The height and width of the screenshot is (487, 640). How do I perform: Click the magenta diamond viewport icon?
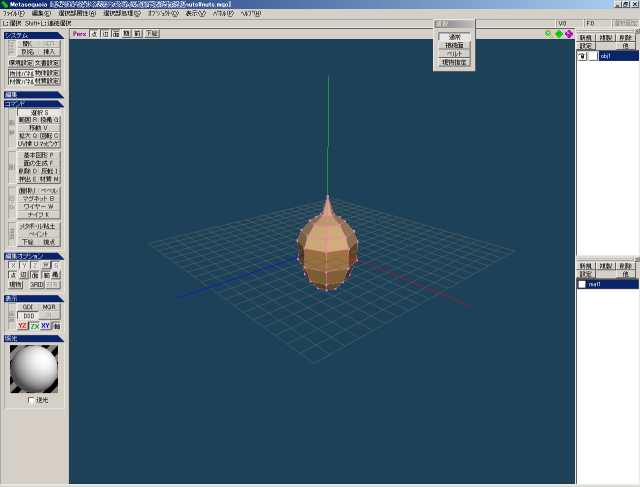[x=569, y=34]
